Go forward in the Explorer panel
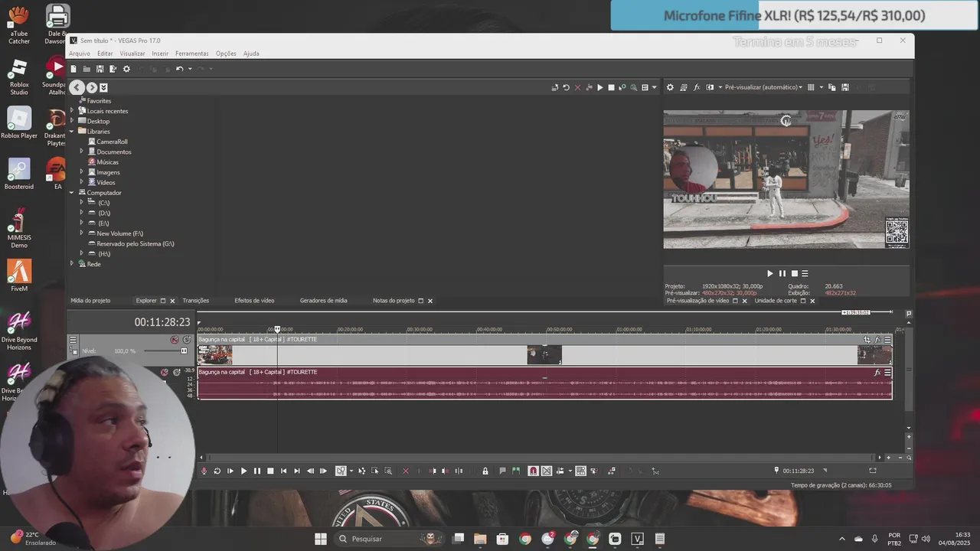This screenshot has width=980, height=551. 91,87
